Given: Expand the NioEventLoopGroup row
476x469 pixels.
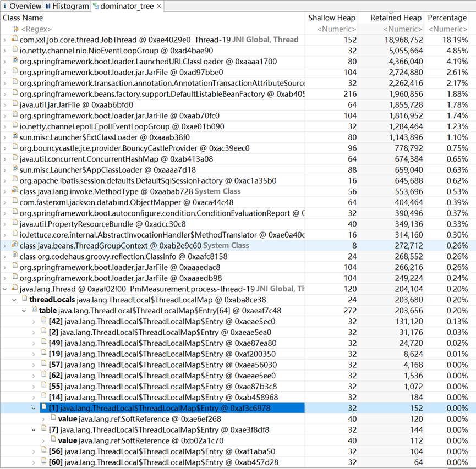Looking at the screenshot, I should (4, 51).
